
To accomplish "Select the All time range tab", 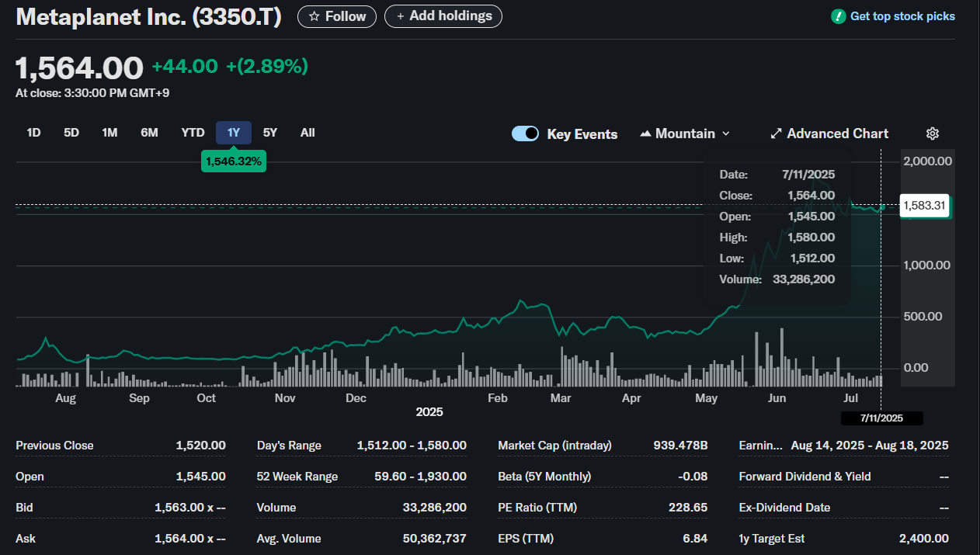I will (308, 133).
